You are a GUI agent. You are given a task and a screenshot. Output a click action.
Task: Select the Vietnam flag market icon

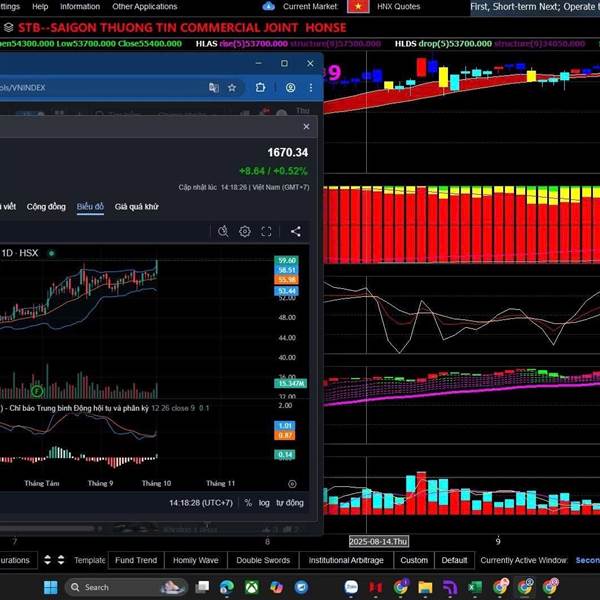(x=358, y=7)
